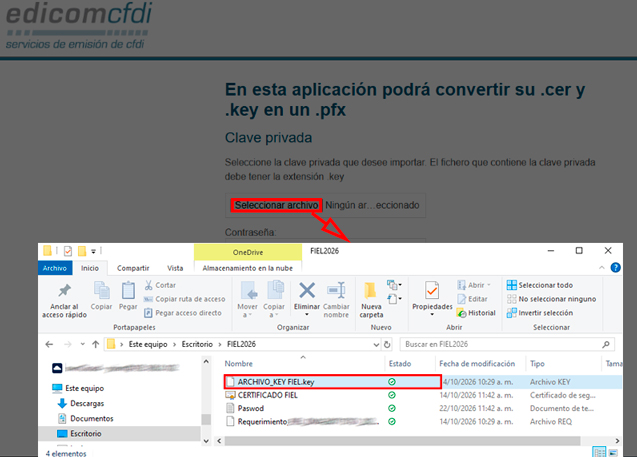Collapse the ribbon with the chevron
Screen dimensions: 637x457
coord(602,267)
